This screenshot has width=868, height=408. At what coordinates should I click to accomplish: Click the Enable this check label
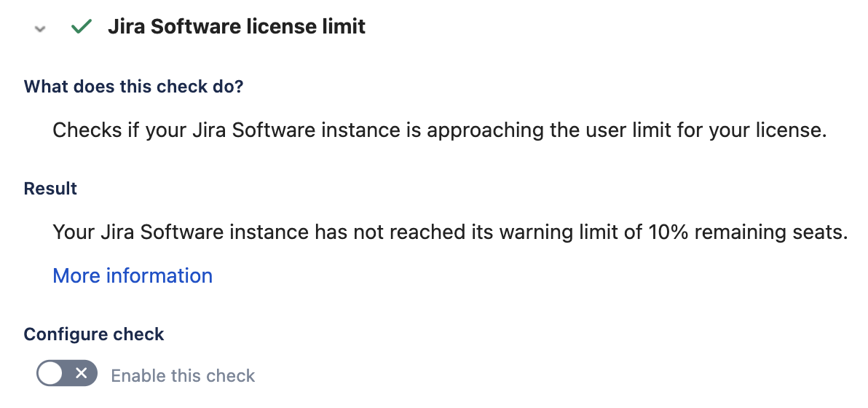coord(183,376)
